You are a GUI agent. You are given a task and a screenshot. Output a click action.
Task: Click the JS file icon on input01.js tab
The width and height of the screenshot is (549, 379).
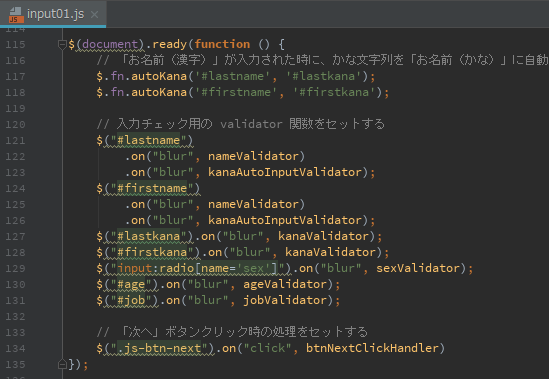pos(16,15)
